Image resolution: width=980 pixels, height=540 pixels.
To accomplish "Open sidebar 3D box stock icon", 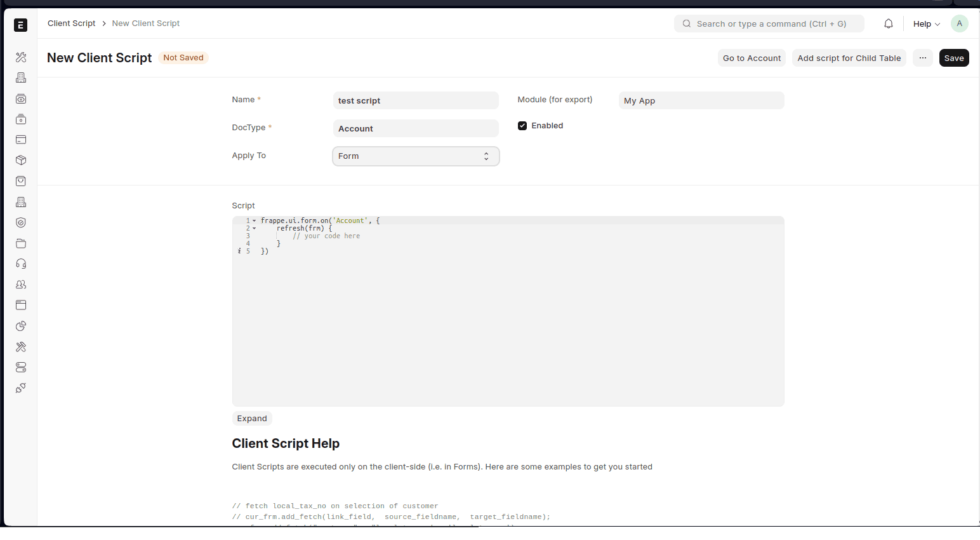I will pos(21,160).
